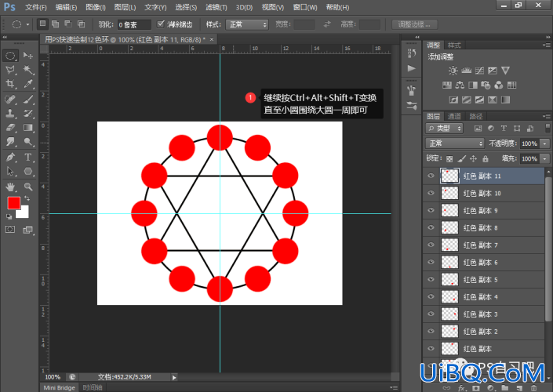Click lock transparent pixels icon
The width and height of the screenshot is (553, 392).
click(449, 158)
